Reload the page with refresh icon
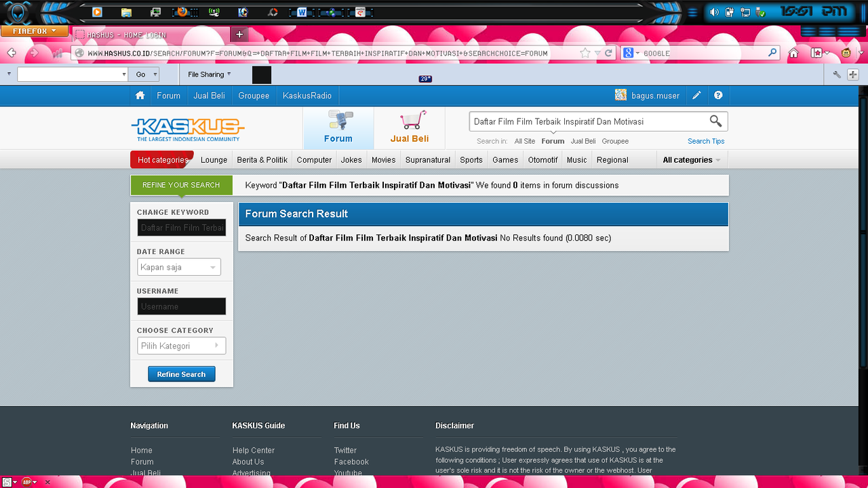Image resolution: width=868 pixels, height=488 pixels. (x=608, y=53)
